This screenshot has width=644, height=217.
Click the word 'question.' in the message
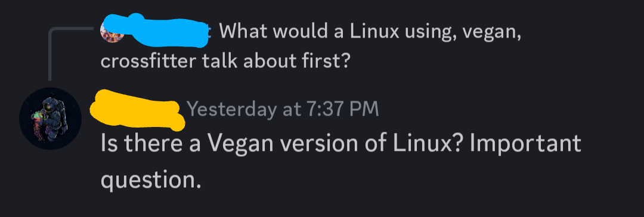[151, 179]
